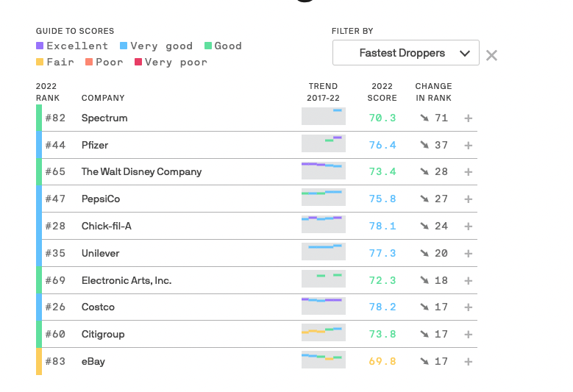Click the plus icon for Walt Disney Company
The image size is (573, 392).
click(x=468, y=172)
